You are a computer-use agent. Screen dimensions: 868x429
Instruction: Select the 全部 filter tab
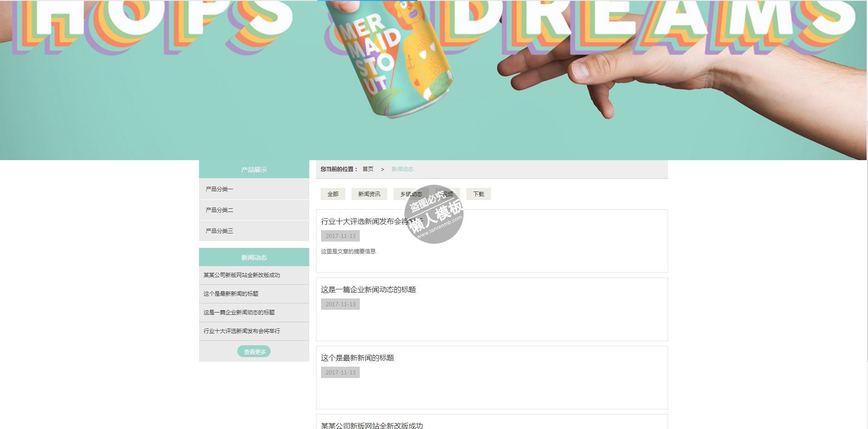click(333, 194)
